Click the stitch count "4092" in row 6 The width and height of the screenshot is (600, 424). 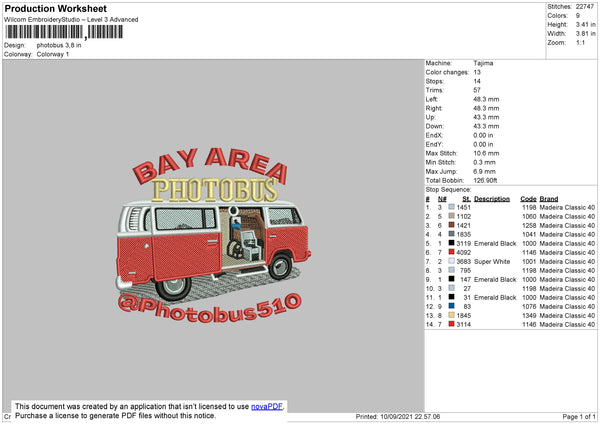point(463,253)
